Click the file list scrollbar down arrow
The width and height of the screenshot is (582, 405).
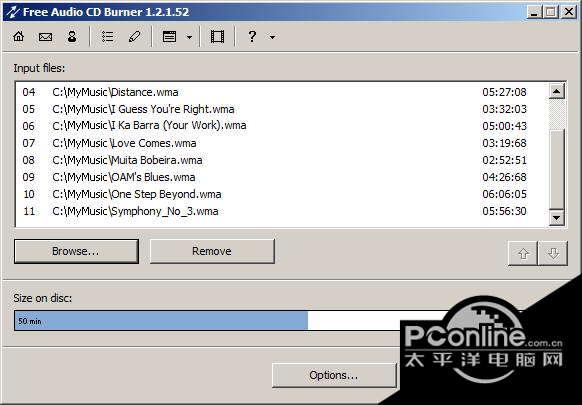pos(557,218)
